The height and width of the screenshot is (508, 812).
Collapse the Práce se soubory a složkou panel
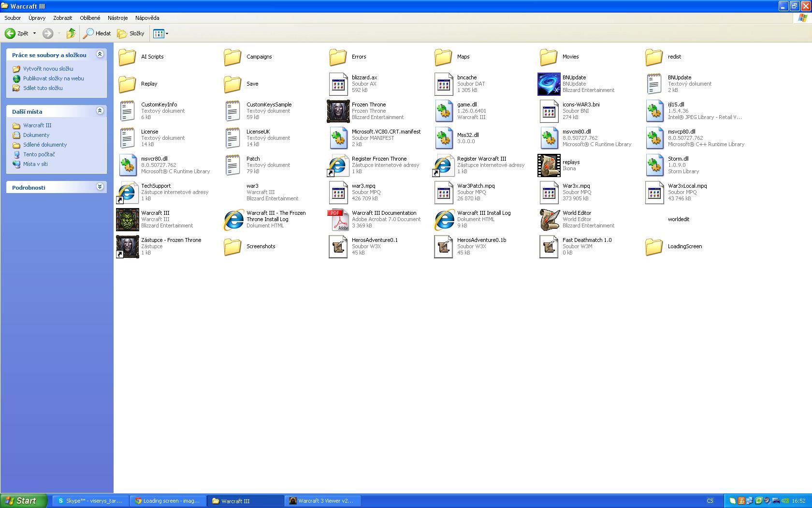click(x=100, y=54)
